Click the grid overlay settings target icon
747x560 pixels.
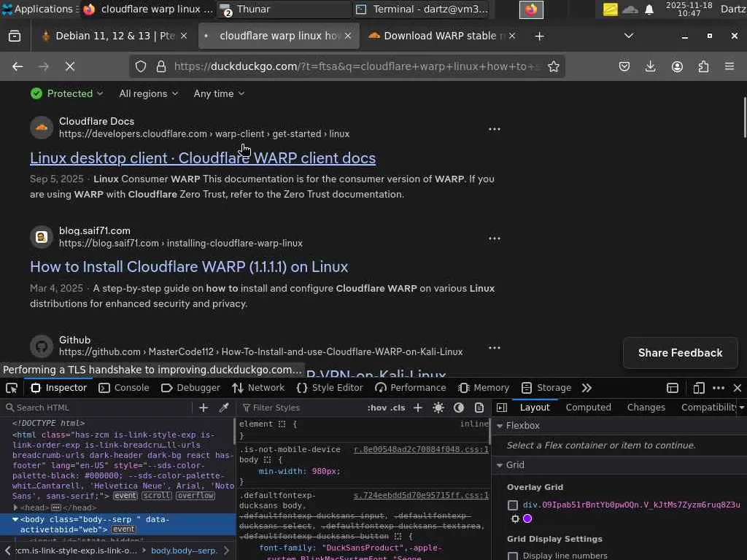click(x=515, y=518)
